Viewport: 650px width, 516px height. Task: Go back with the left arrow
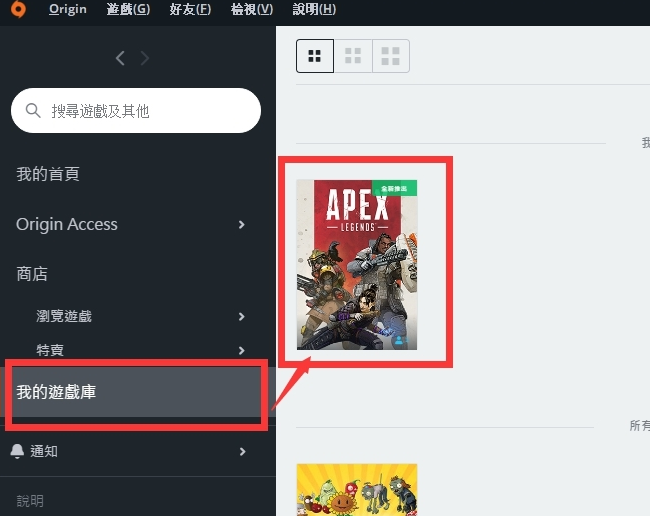coord(120,58)
